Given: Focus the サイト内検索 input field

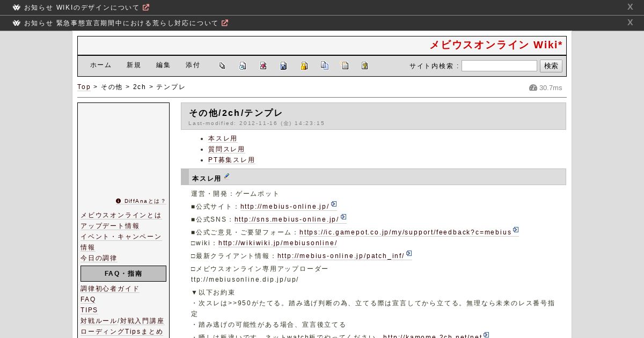Looking at the screenshot, I should click(x=499, y=65).
